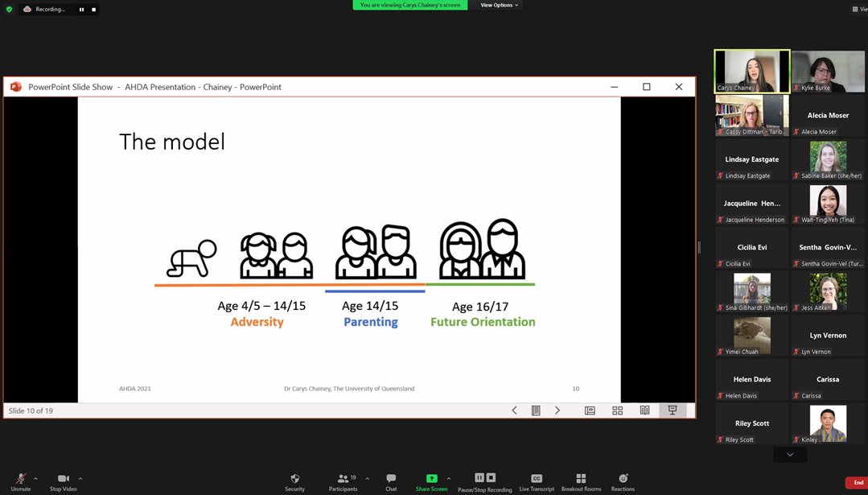
Task: Select Kylie Burke's video tile
Action: pyautogui.click(x=828, y=71)
